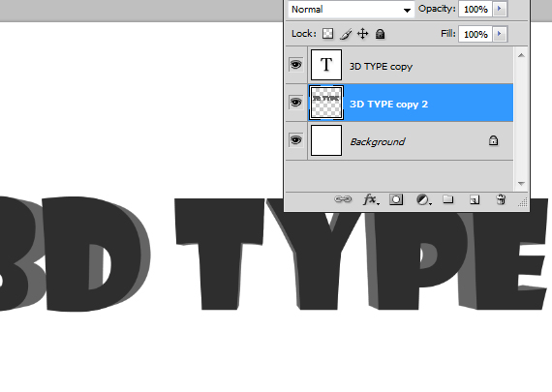This screenshot has width=552, height=392.
Task: Click the lock position icon
Action: pyautogui.click(x=362, y=34)
